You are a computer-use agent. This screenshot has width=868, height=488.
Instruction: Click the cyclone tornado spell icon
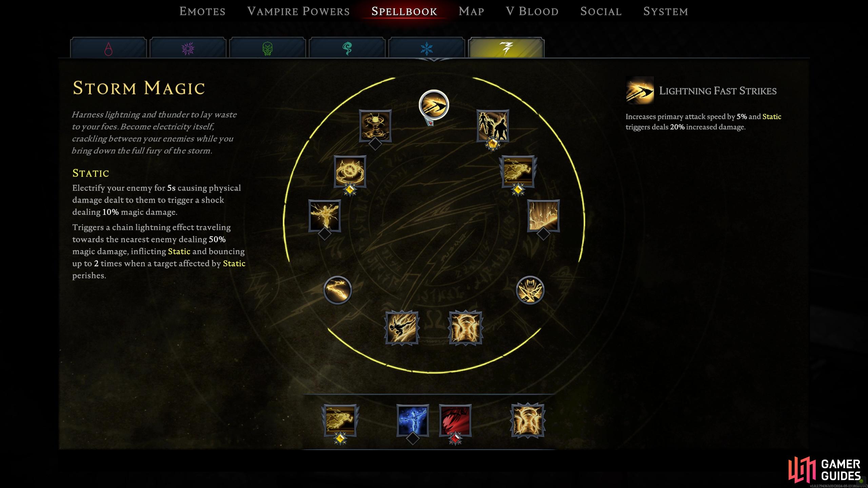point(375,126)
